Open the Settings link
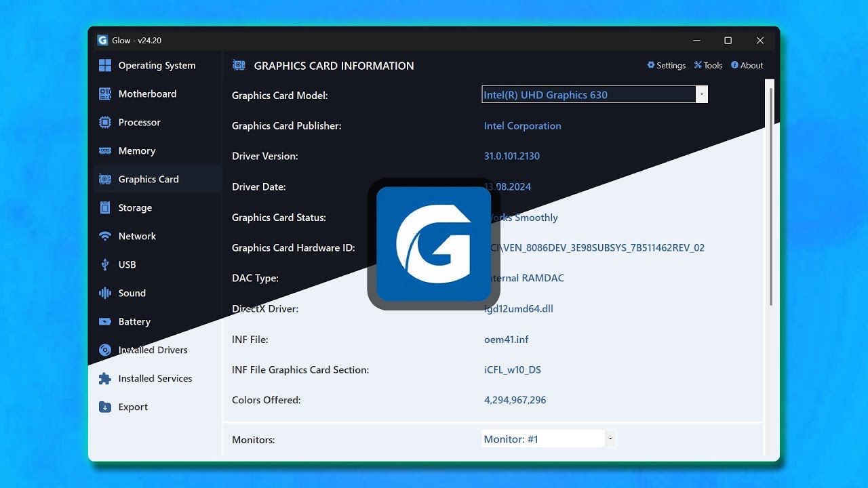The width and height of the screenshot is (868, 488). click(x=667, y=65)
